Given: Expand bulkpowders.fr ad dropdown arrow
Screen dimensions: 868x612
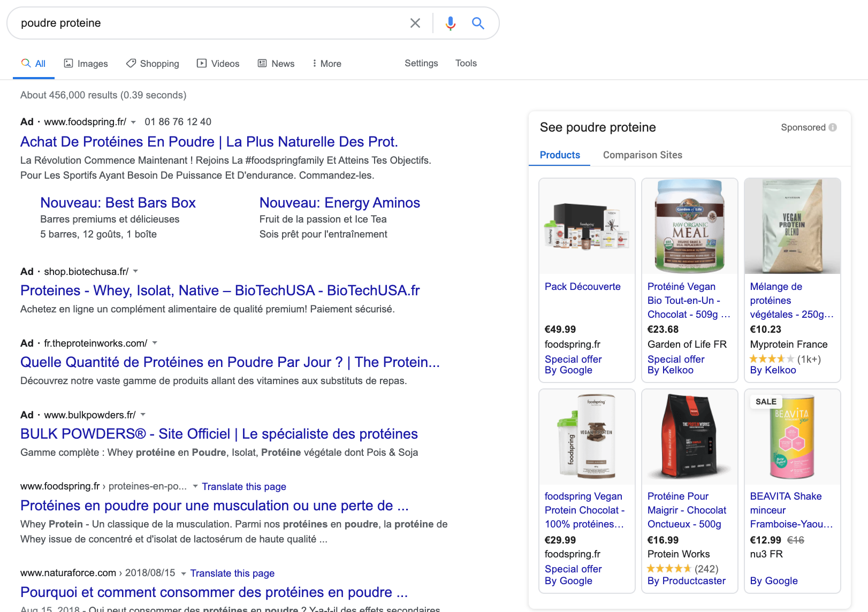Looking at the screenshot, I should coord(143,415).
